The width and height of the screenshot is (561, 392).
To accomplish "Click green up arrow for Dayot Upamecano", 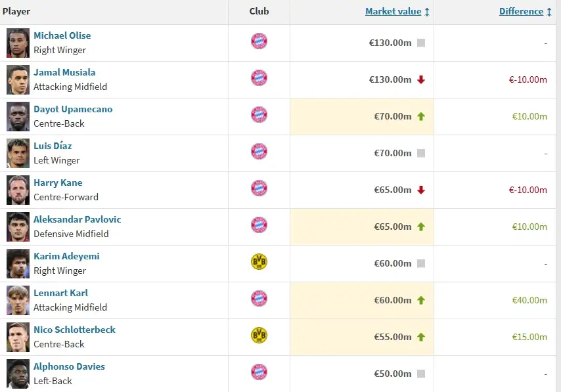I will click(x=421, y=116).
